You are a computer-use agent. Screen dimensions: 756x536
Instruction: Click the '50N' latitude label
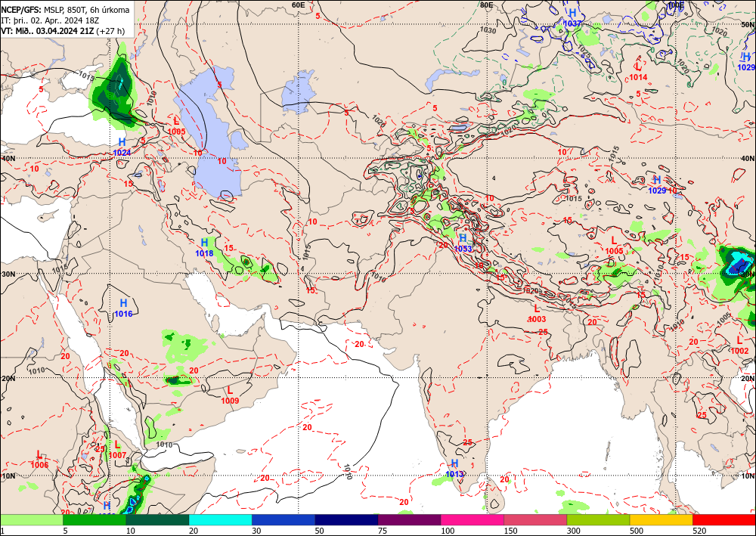748,24
